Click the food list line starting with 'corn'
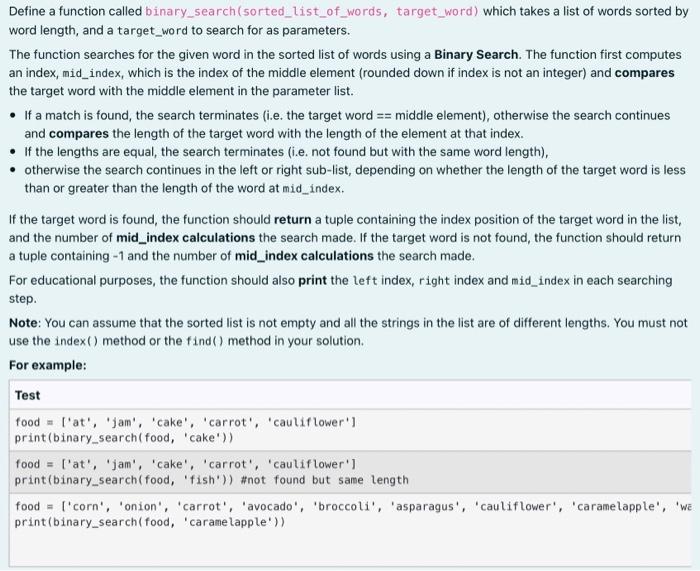This screenshot has height=571, width=700. click(353, 506)
